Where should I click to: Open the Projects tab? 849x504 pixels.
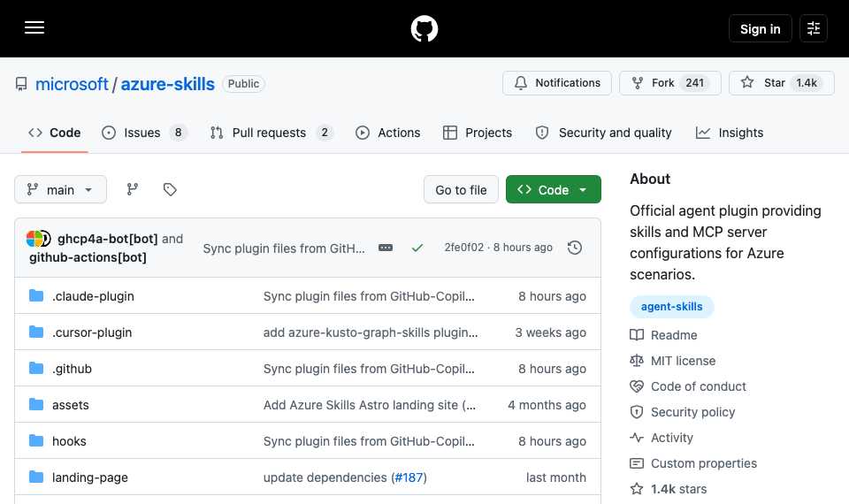(477, 133)
